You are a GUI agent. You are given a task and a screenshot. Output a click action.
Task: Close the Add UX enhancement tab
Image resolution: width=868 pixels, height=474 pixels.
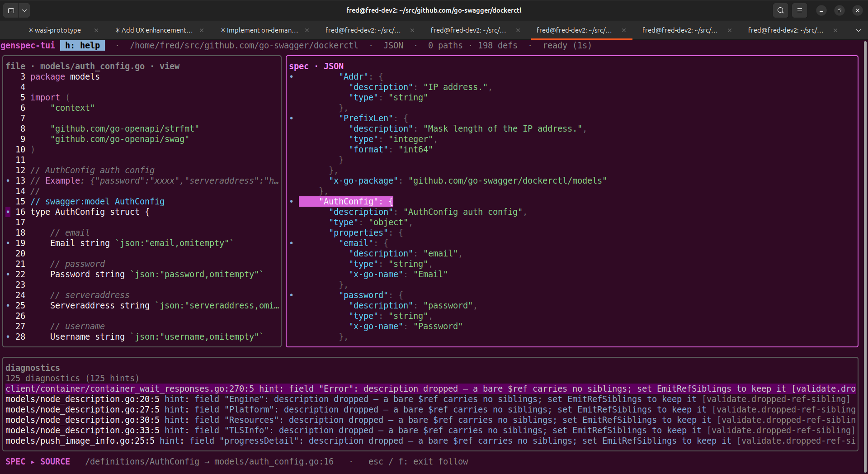202,30
